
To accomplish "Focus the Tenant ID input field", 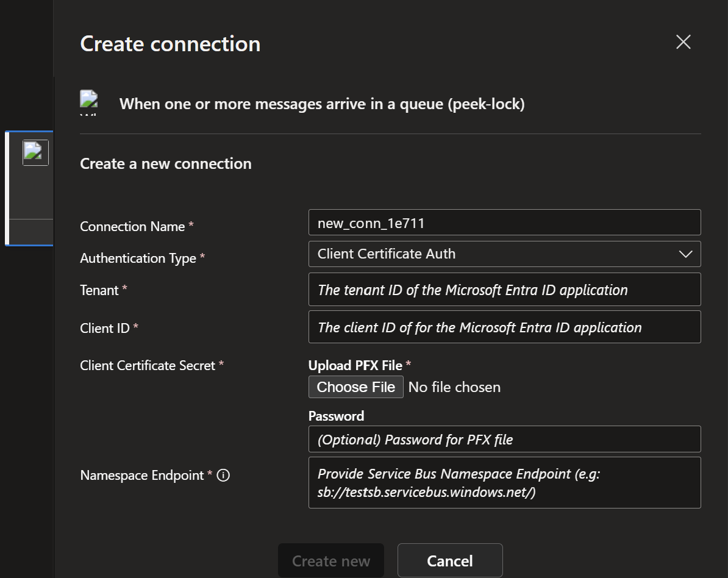I will tap(504, 289).
